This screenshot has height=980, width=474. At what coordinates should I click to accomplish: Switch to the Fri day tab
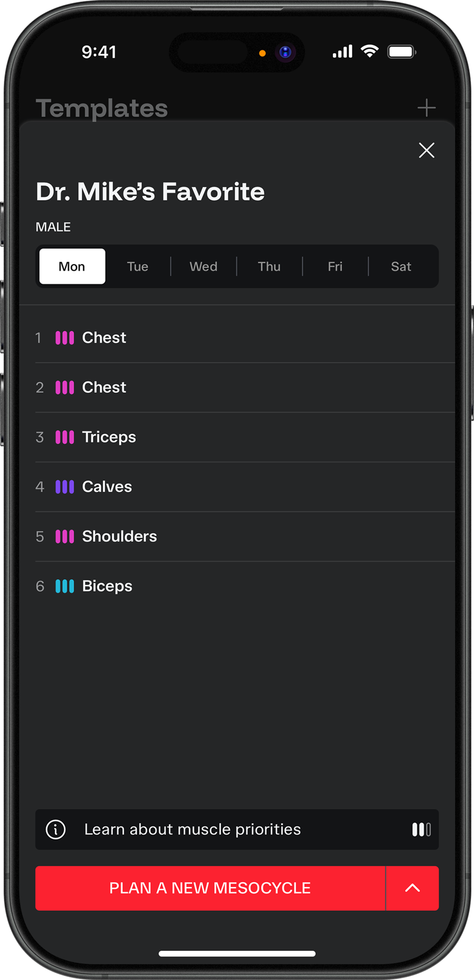coord(335,266)
